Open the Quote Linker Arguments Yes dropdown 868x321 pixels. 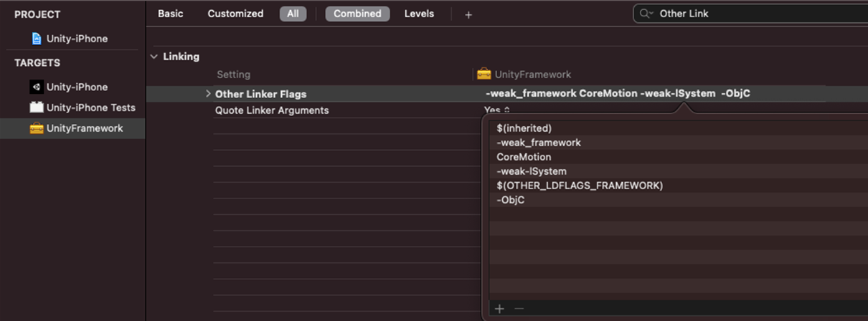[x=497, y=110]
